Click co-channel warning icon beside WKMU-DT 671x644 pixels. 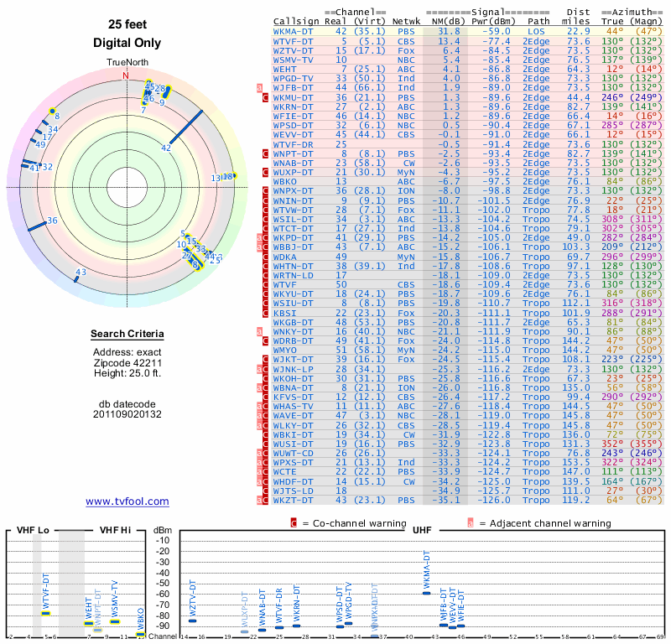[266, 97]
